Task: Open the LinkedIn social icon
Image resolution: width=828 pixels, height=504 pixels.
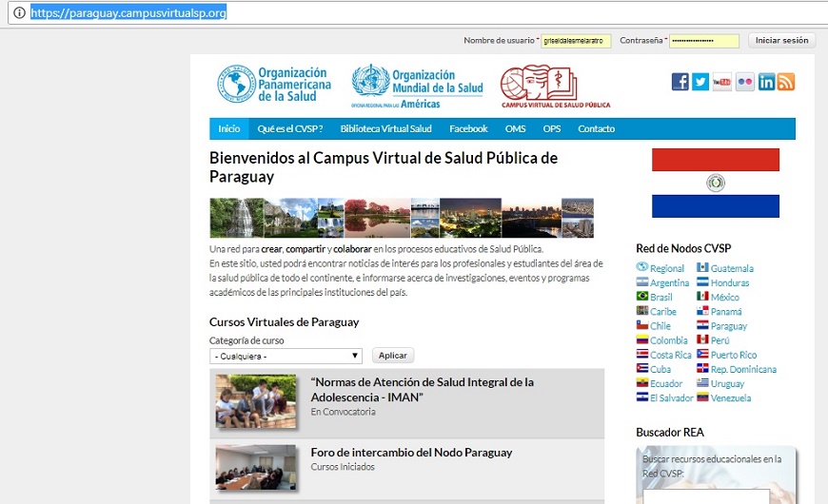Action: pyautogui.click(x=766, y=82)
